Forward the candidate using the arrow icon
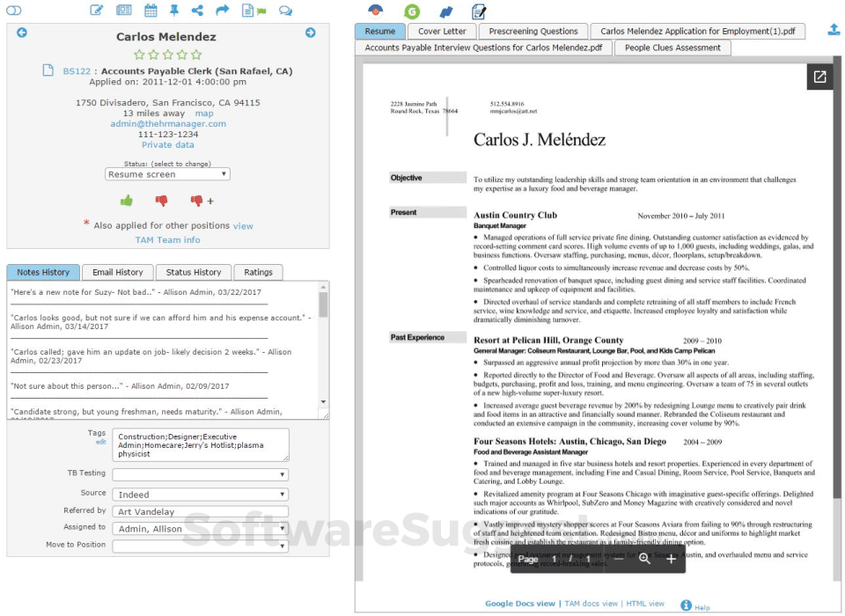 (x=221, y=10)
